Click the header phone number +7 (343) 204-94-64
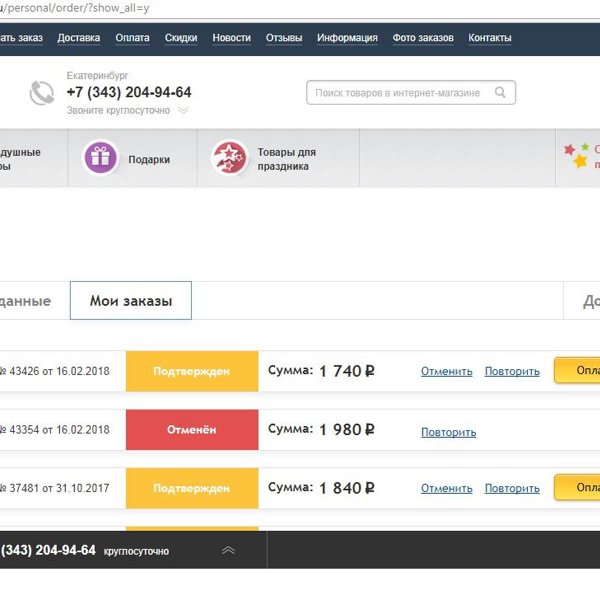 pos(129,92)
